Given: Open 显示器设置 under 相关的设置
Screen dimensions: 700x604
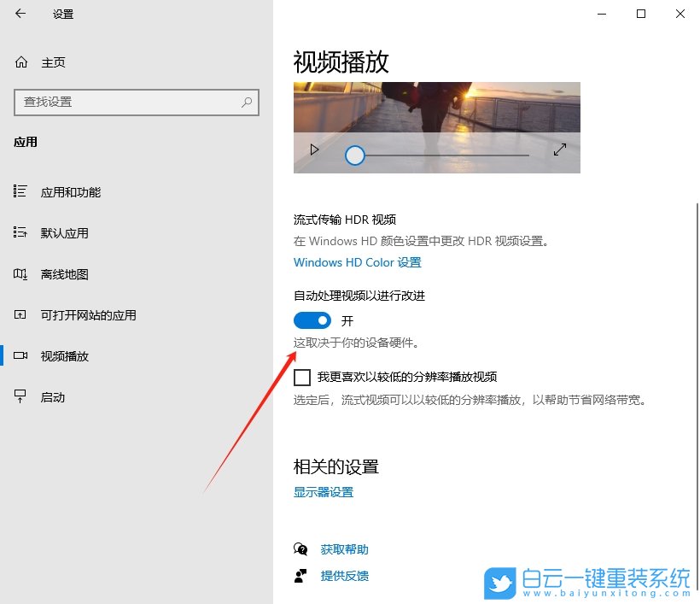Looking at the screenshot, I should point(323,492).
